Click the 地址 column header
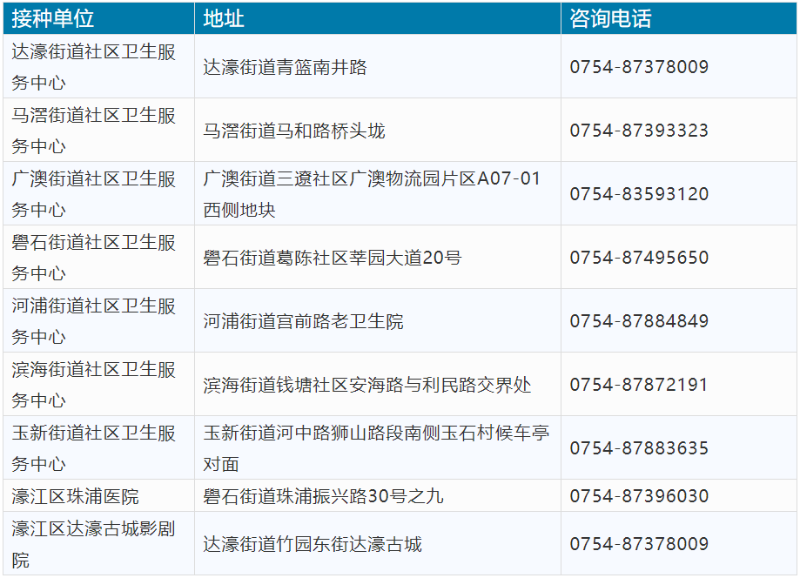The image size is (800, 578). click(224, 19)
